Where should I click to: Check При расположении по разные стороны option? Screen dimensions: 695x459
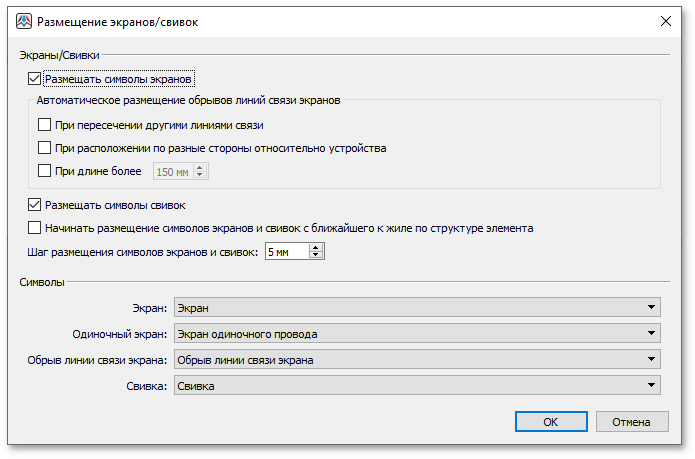tap(43, 148)
